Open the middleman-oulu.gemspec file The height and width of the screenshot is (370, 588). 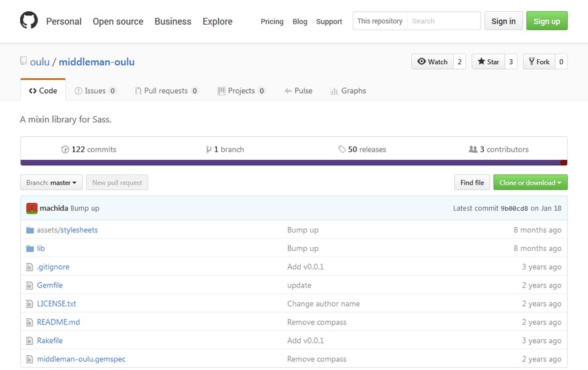pyautogui.click(x=81, y=359)
